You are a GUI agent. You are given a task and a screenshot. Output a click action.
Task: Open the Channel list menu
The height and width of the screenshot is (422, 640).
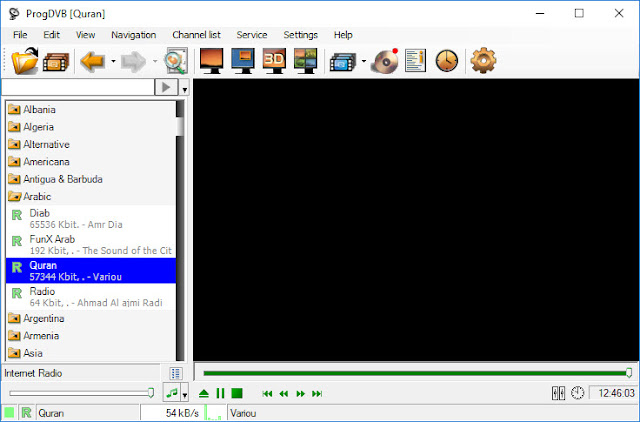(x=196, y=35)
